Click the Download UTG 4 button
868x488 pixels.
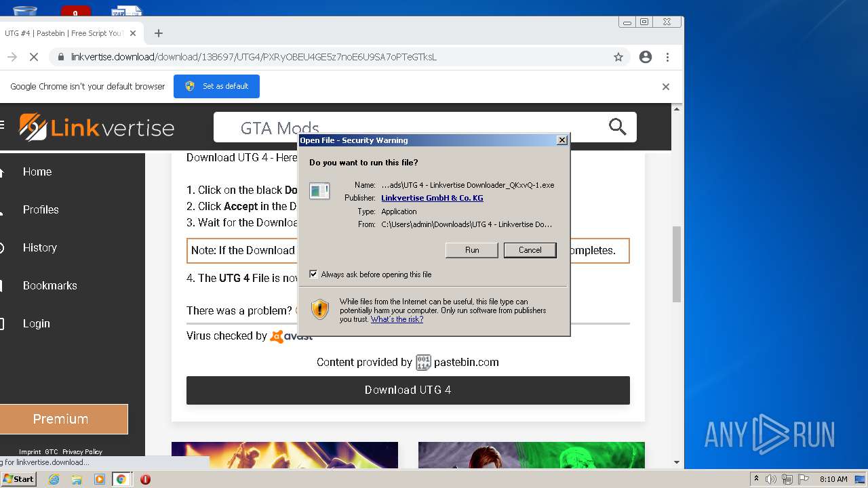click(x=408, y=390)
